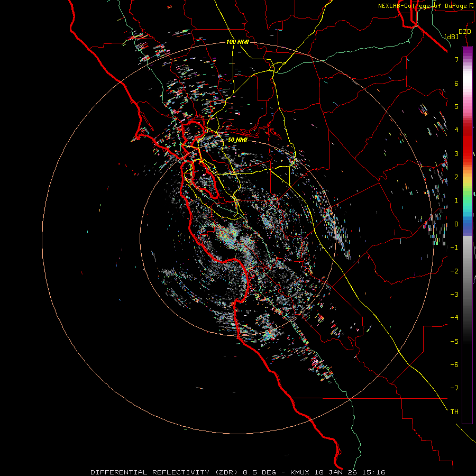Click the color scale value 4

pyautogui.click(x=456, y=130)
